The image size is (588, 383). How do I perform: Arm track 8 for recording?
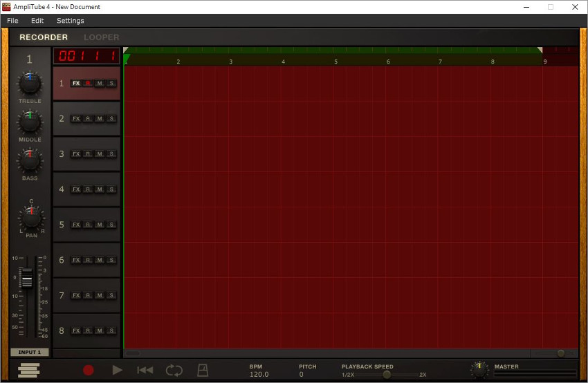pos(88,330)
